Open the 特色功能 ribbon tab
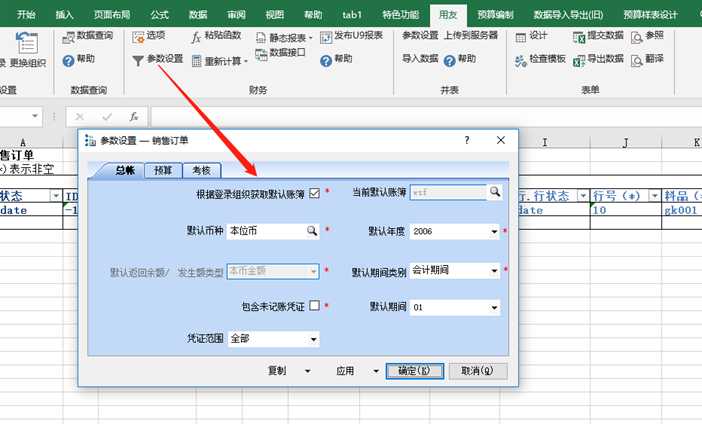 point(401,15)
